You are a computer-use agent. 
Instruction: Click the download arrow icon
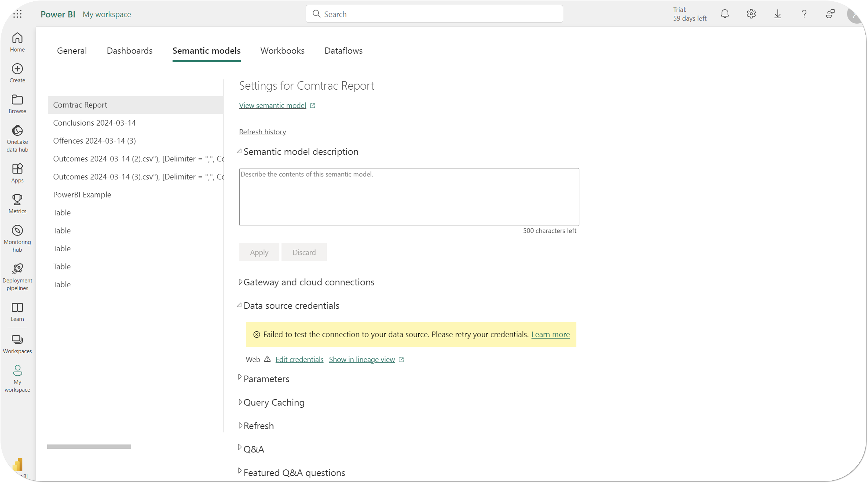[x=778, y=14]
